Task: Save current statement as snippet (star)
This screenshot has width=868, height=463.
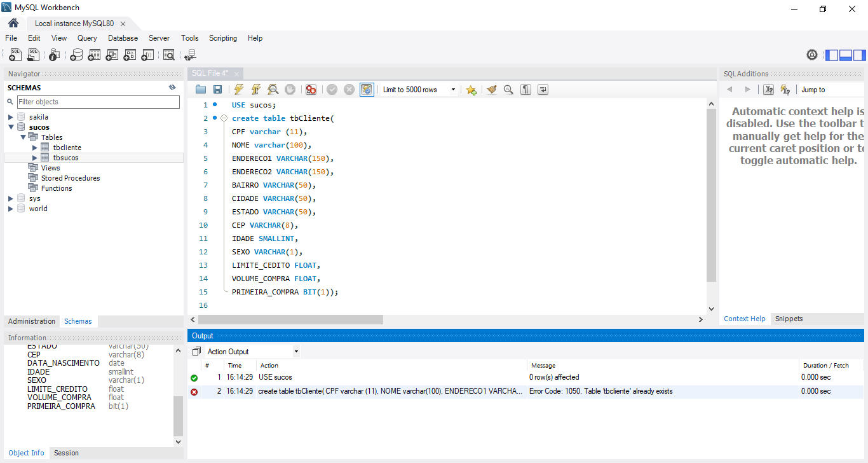Action: click(x=471, y=90)
